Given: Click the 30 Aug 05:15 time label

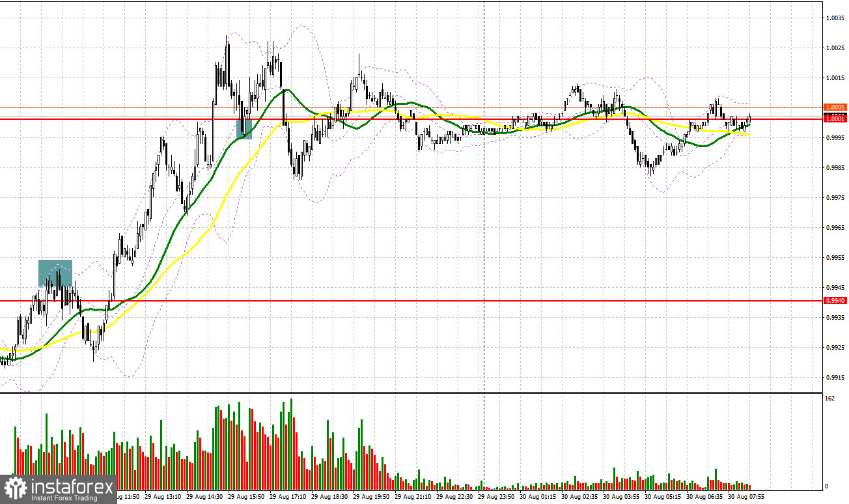Looking at the screenshot, I should point(663,496).
